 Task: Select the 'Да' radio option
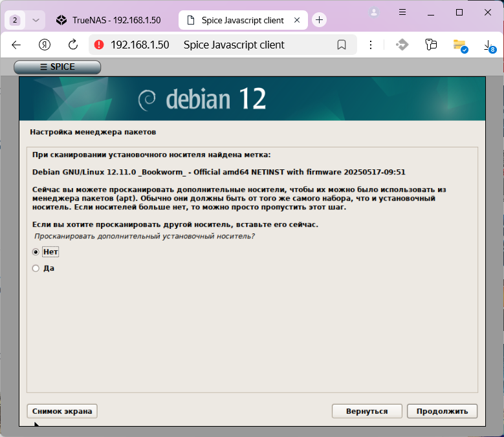36,268
